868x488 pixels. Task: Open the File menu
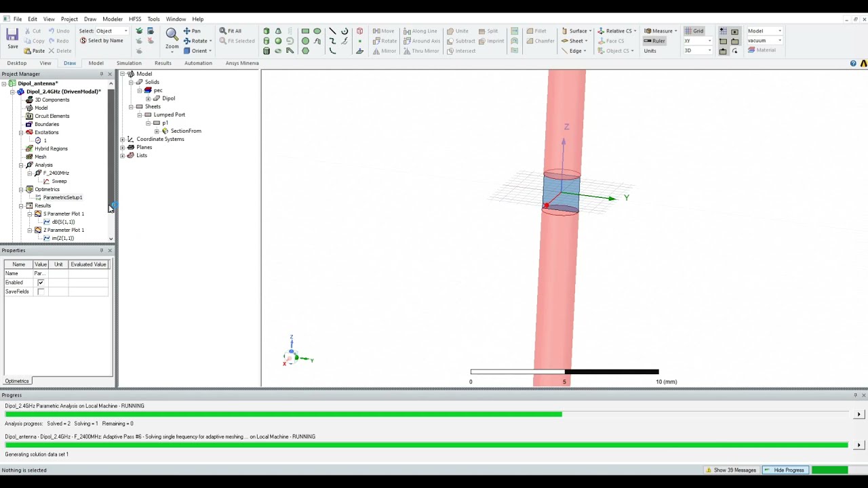coord(18,19)
